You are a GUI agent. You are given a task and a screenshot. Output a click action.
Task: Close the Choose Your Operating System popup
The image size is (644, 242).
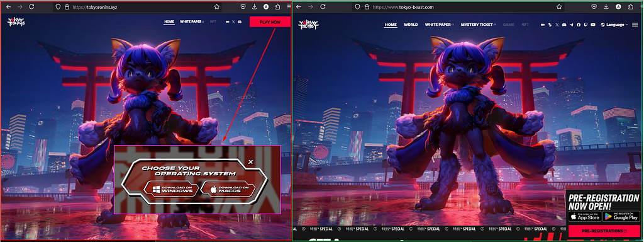coord(251,162)
